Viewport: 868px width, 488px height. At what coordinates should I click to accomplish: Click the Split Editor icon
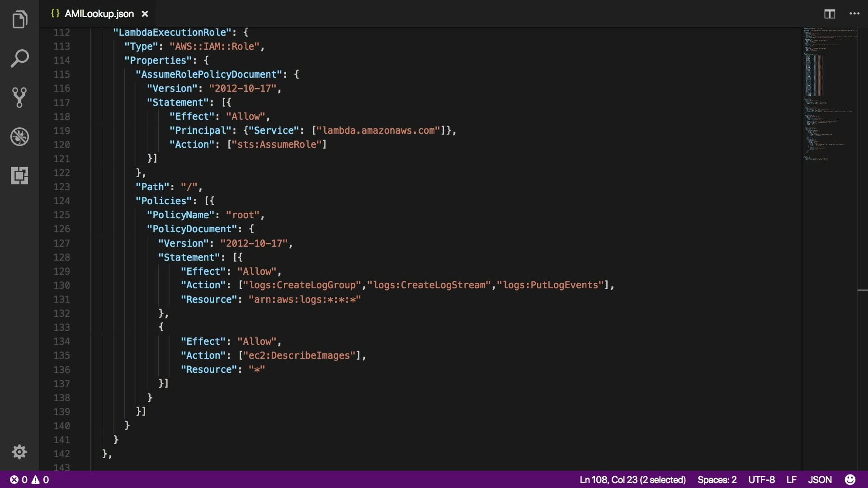click(829, 14)
